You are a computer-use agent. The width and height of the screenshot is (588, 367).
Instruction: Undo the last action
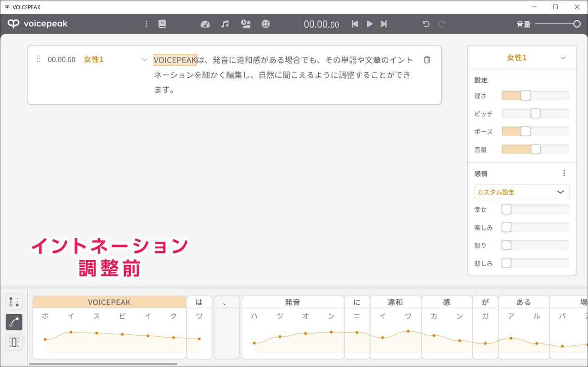pyautogui.click(x=426, y=24)
